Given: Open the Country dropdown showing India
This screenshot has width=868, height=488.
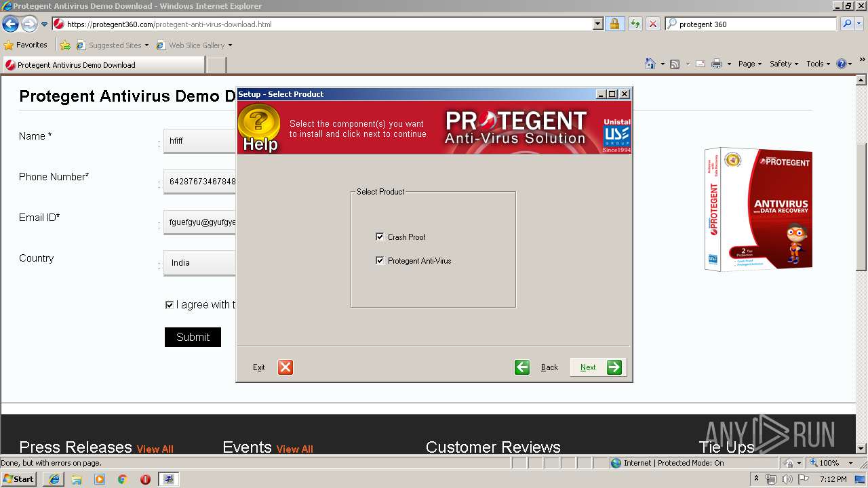Looking at the screenshot, I should 199,262.
